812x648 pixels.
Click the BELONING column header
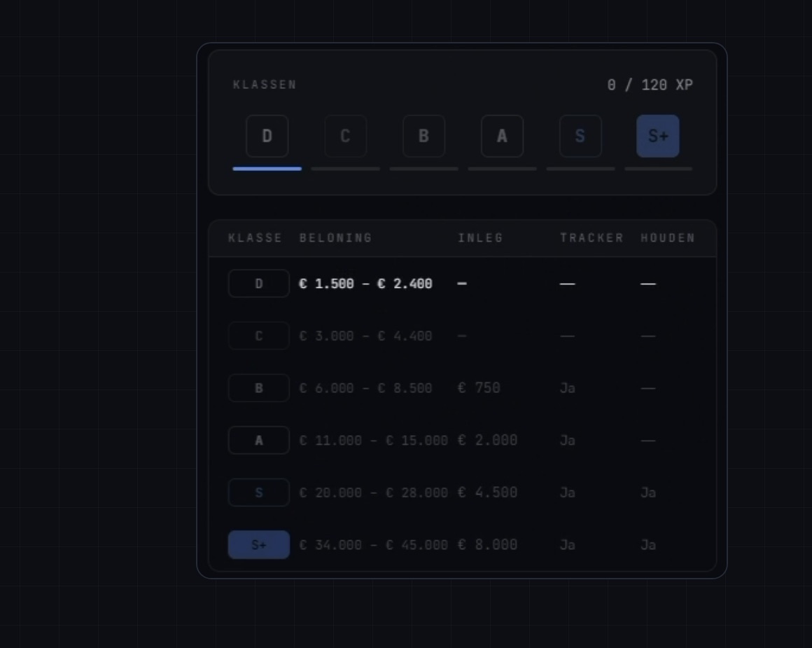pyautogui.click(x=335, y=238)
